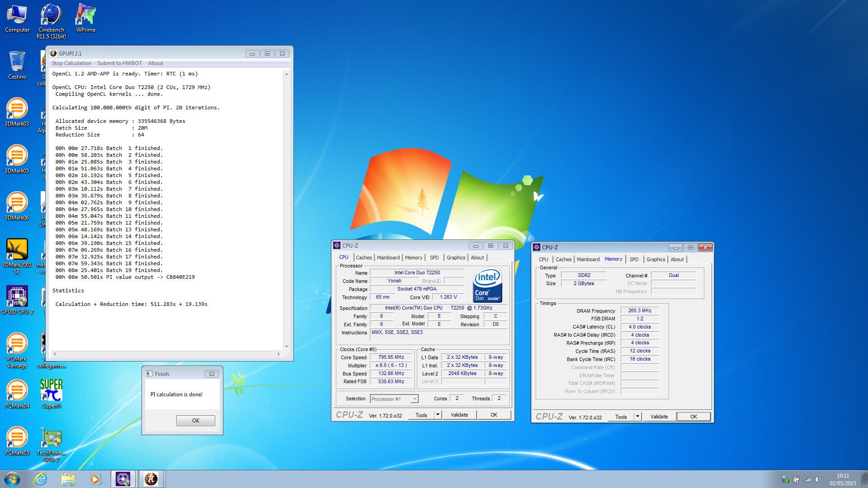Open the SuperPi desktop shortcut

point(51,394)
